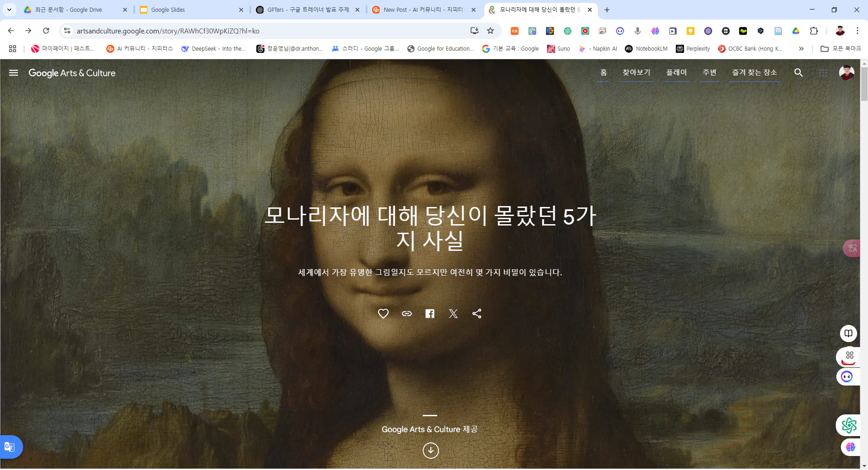Open the four-circles floating widget
Viewport: 868px width, 470px height.
[x=849, y=357]
